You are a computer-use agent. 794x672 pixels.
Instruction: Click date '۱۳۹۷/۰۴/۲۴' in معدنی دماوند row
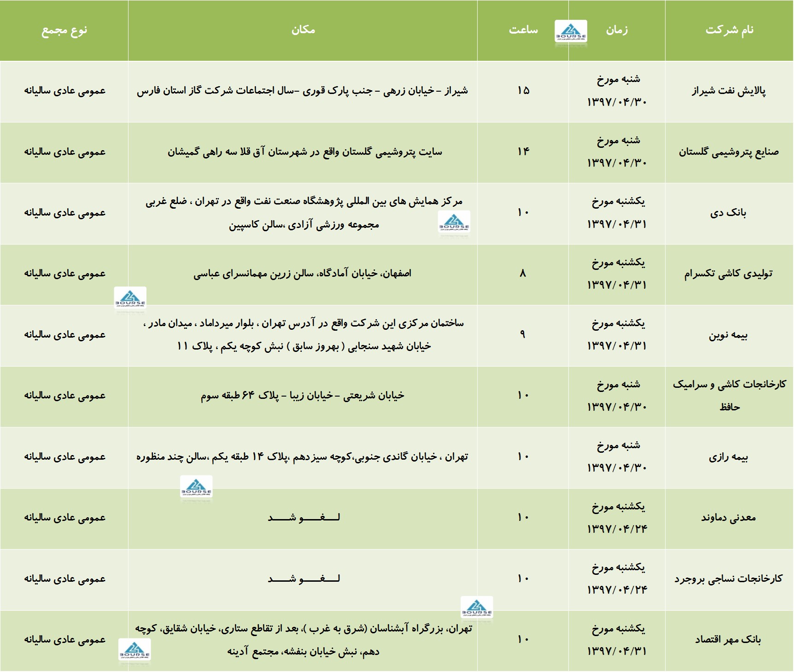tap(617, 529)
